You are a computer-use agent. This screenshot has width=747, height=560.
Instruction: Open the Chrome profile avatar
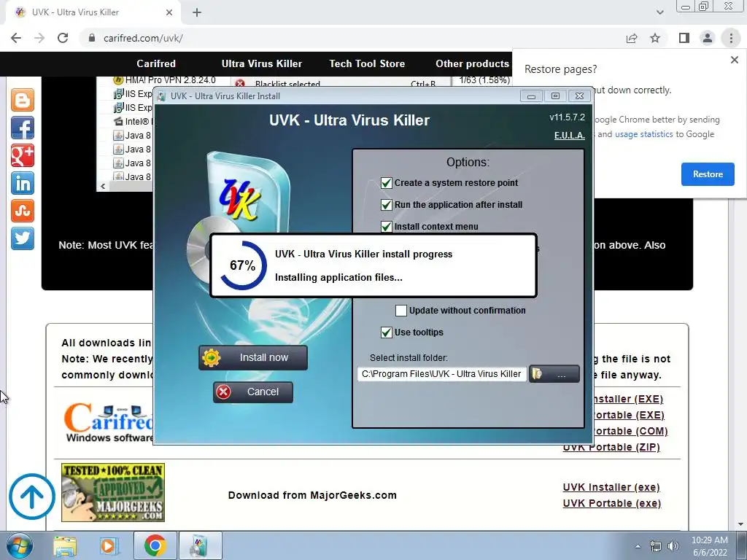[x=708, y=38]
